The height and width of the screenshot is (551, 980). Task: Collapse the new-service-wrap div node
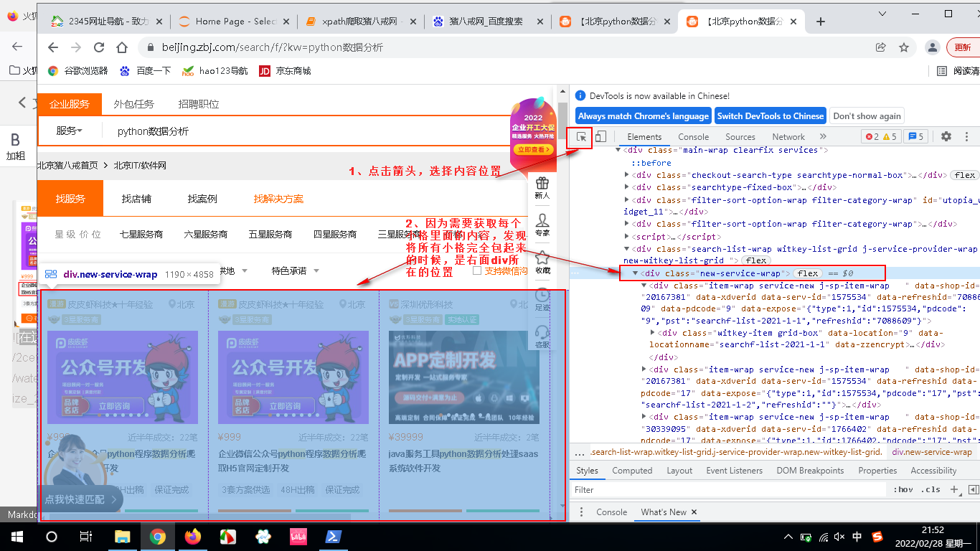636,273
